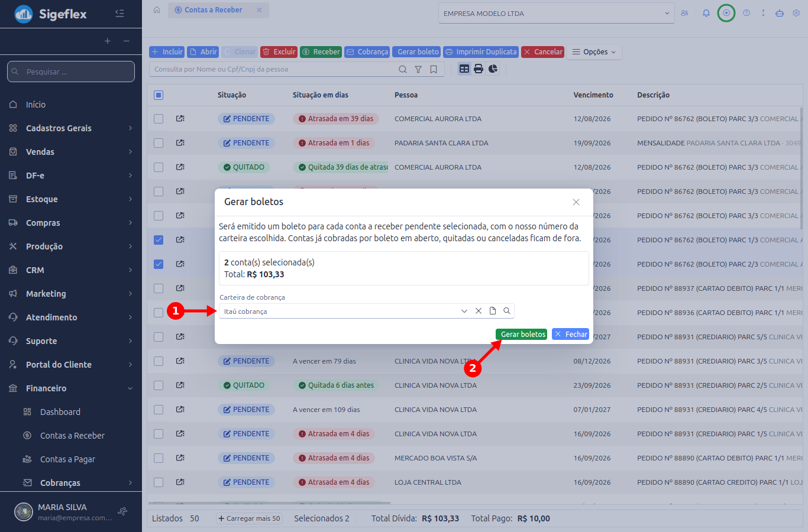Open the EMPRESA MODELO LTDA company dropdown

click(556, 14)
